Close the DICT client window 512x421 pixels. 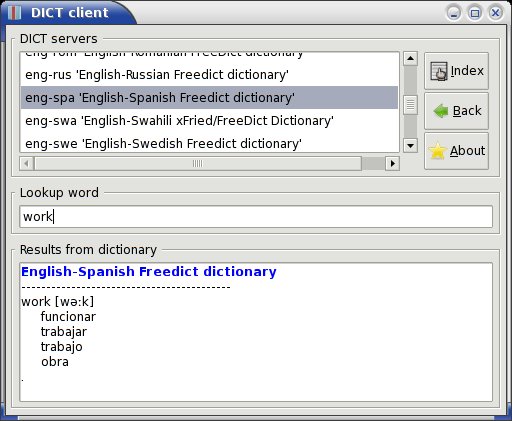(496, 13)
